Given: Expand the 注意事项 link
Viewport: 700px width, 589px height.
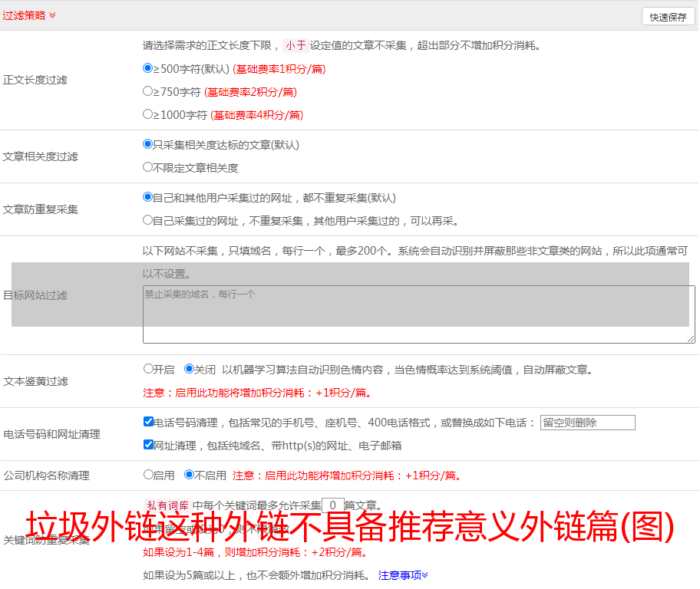Looking at the screenshot, I should pyautogui.click(x=403, y=575).
